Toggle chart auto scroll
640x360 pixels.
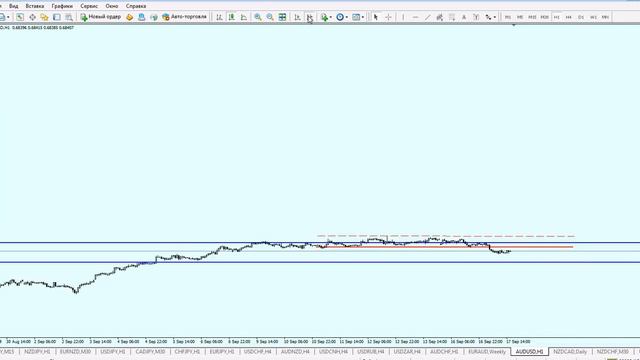pyautogui.click(x=298, y=17)
